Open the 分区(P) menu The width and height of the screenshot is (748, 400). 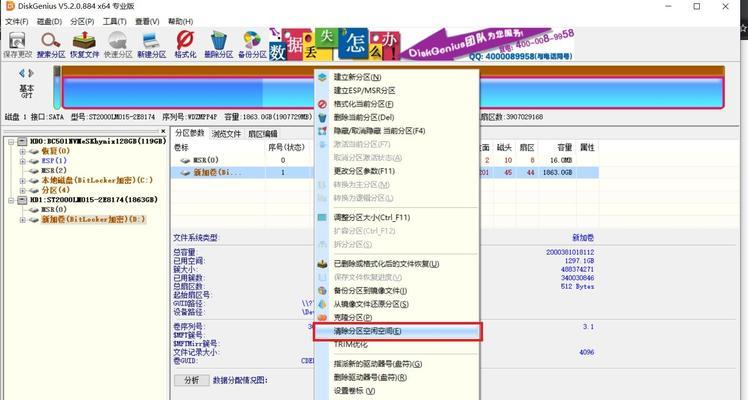pyautogui.click(x=82, y=21)
